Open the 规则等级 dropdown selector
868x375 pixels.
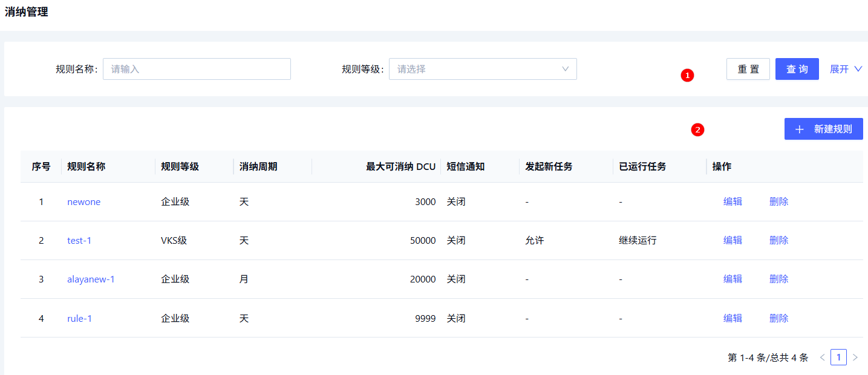pos(482,69)
